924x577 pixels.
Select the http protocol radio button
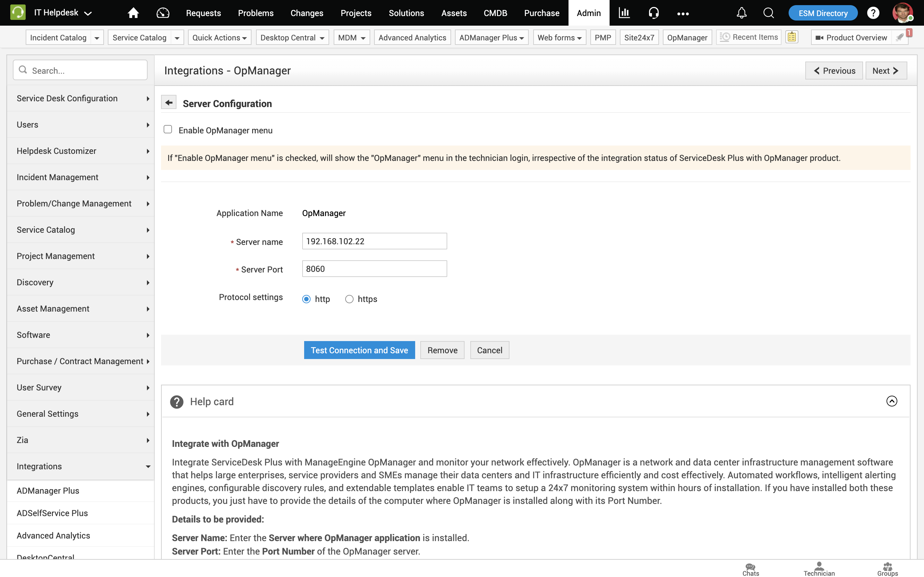point(306,299)
